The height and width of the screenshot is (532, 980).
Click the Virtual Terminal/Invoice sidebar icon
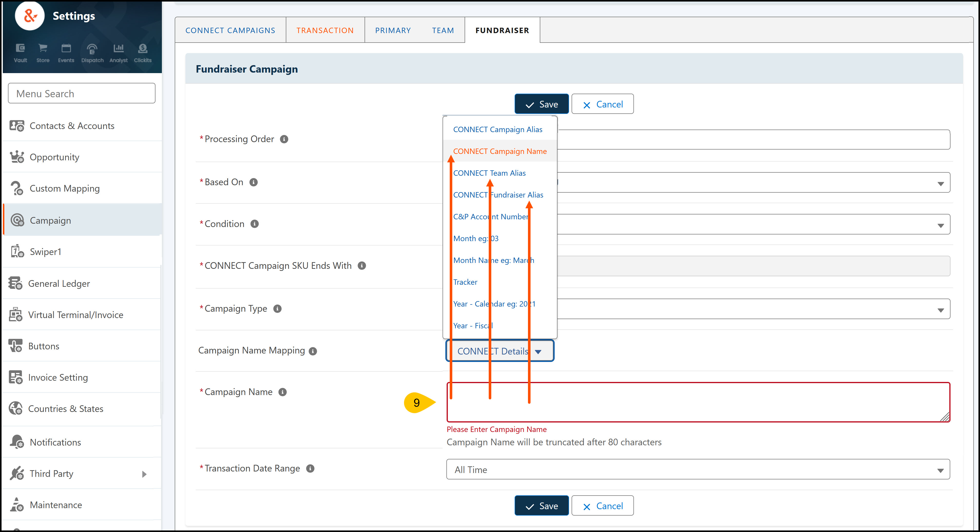(15, 314)
